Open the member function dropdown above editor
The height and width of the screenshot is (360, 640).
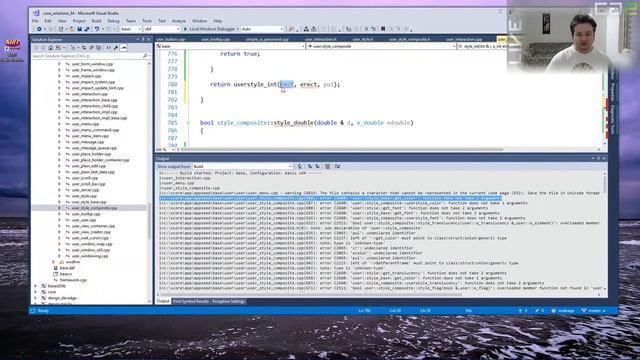coord(482,47)
